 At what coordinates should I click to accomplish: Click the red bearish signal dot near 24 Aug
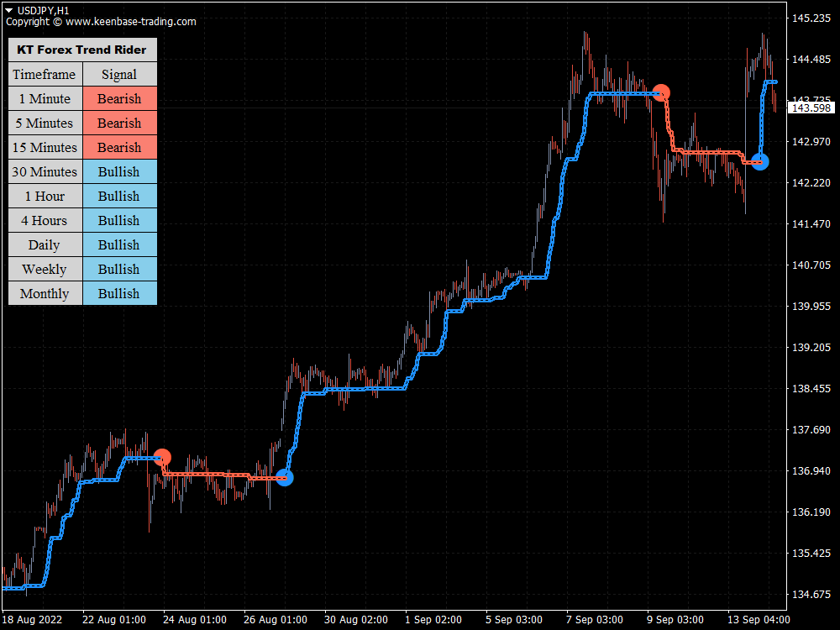[x=162, y=458]
